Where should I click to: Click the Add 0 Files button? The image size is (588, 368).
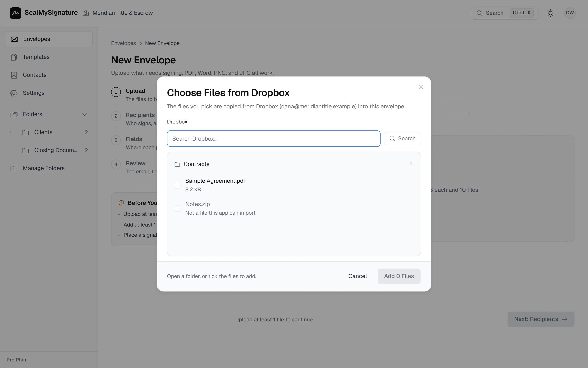click(399, 276)
